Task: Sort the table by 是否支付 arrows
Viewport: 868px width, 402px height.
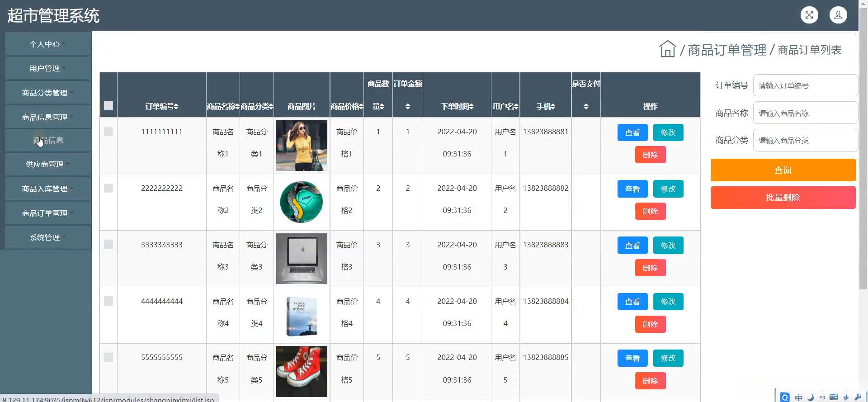Action: [x=586, y=107]
